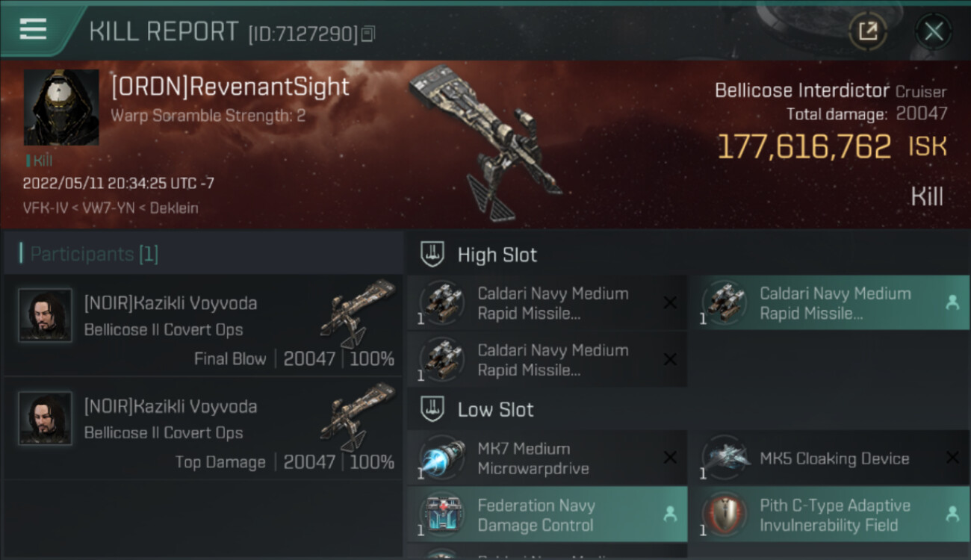
Task: Open Top Damage entry for Kazikli Voyvoda
Action: [x=202, y=429]
